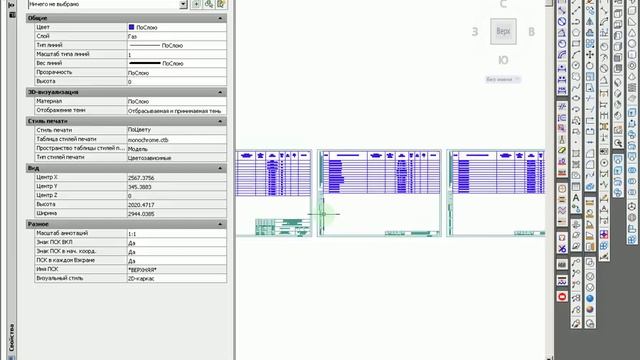Click the Offset tool in Modify toolbar
This screenshot has height=360, width=640.
click(x=590, y=33)
